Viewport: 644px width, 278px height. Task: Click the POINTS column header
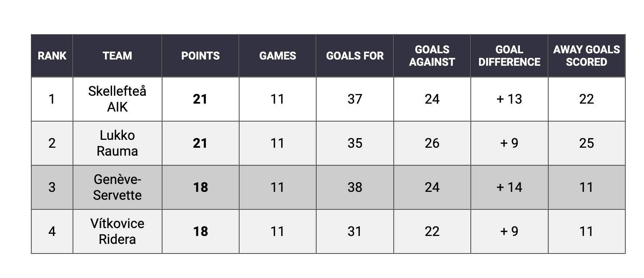click(x=200, y=56)
